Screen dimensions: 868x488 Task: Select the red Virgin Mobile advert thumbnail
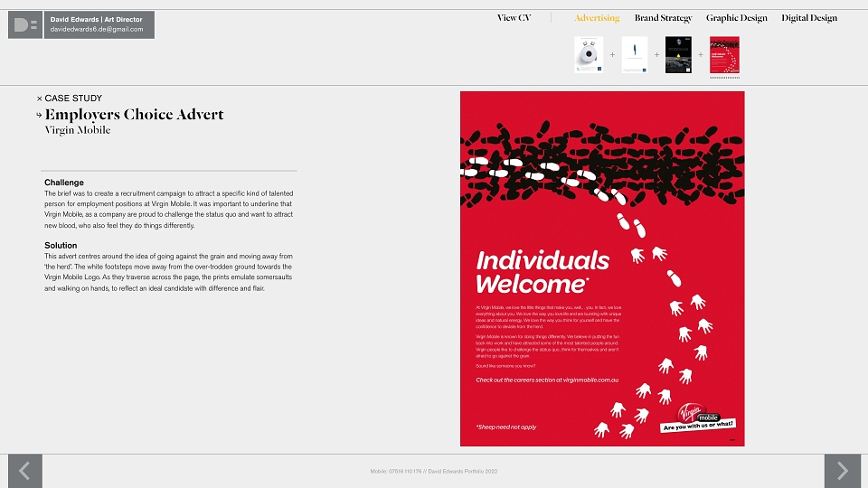(724, 55)
